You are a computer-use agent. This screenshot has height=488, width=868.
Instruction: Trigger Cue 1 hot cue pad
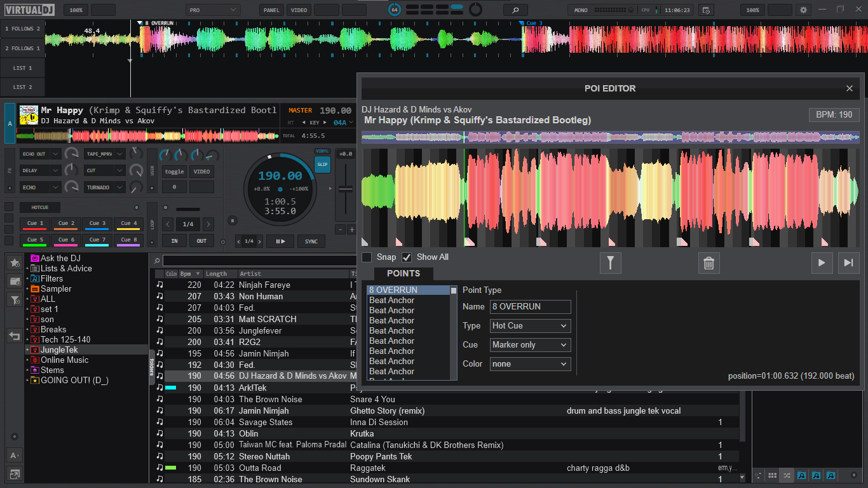(x=36, y=224)
